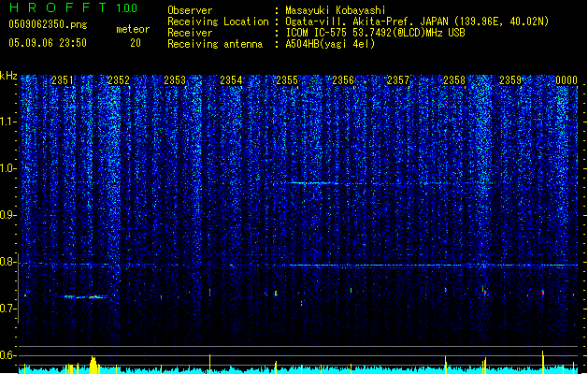The image size is (588, 374).
Task: Click the 2353 time marker
Action: [x=175, y=80]
